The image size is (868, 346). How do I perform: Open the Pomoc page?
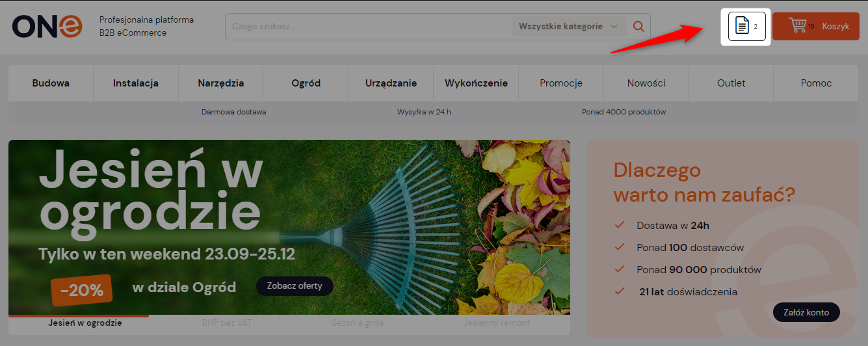coord(816,83)
